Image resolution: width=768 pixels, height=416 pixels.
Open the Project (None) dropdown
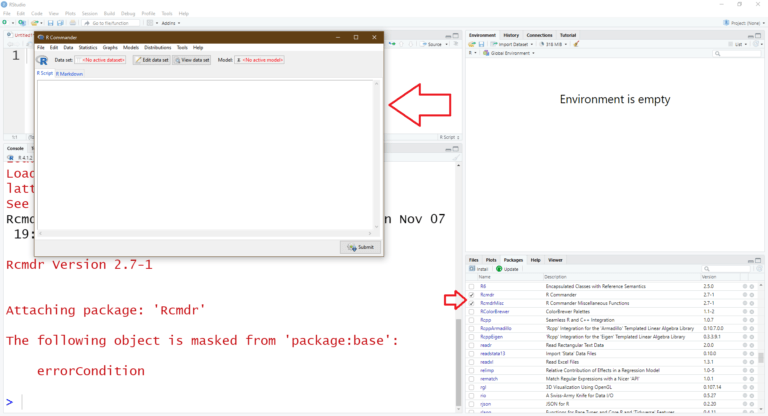[x=740, y=22]
